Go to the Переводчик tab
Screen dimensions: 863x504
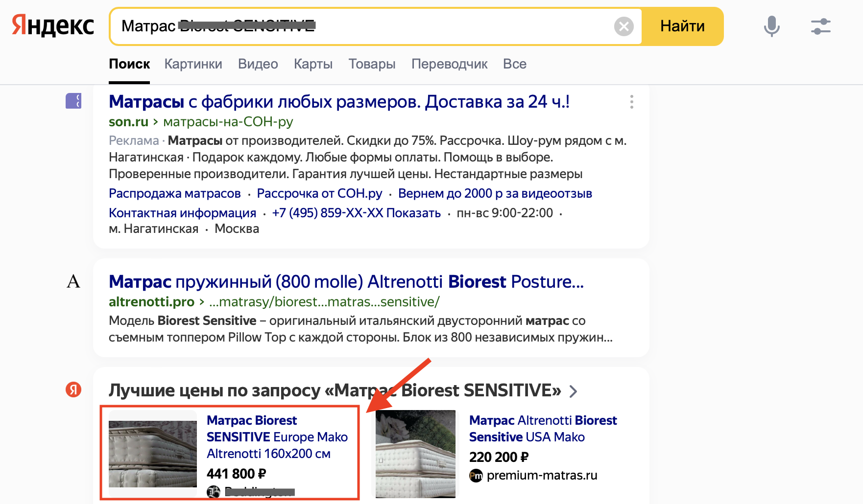tap(449, 64)
